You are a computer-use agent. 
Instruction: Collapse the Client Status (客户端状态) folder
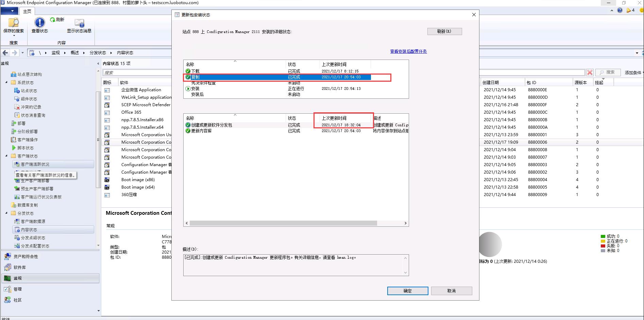(x=6, y=156)
